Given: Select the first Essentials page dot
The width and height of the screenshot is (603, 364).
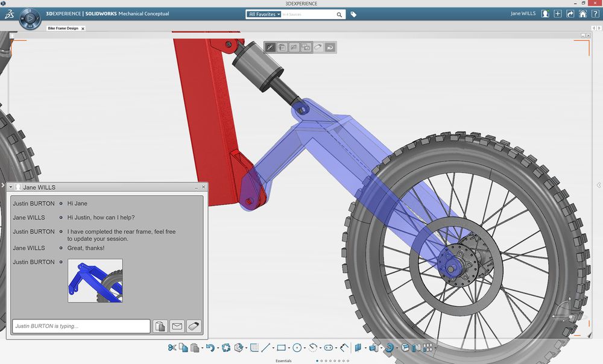Looking at the screenshot, I should click(318, 361).
